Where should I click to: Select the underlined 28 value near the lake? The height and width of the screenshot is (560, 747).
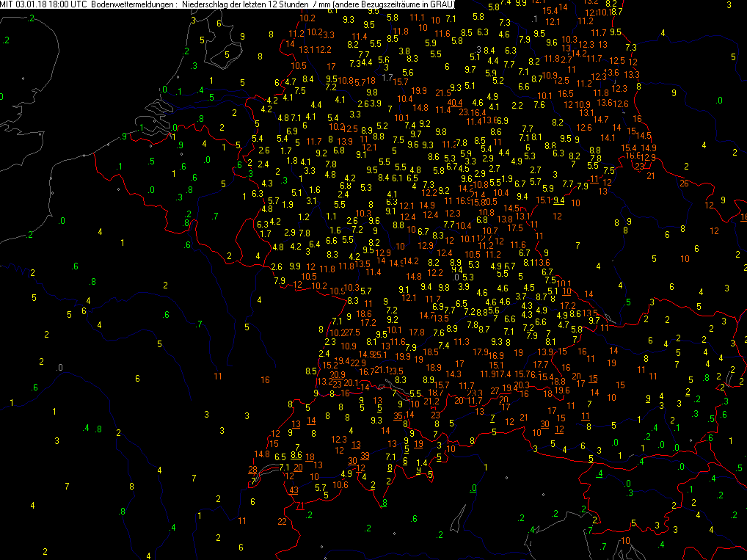pyautogui.click(x=253, y=470)
